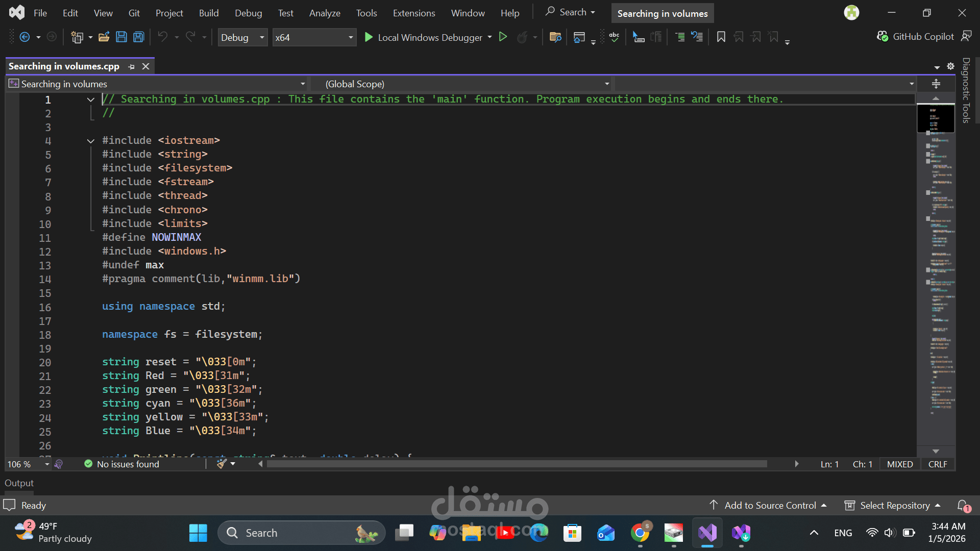
Task: Open the Build menu
Action: pos(208,13)
